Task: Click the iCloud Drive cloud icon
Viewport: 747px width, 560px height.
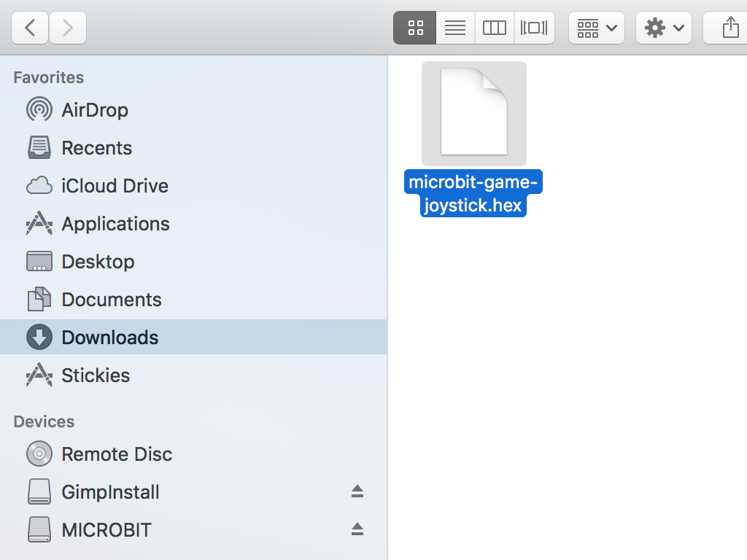Action: [x=39, y=186]
